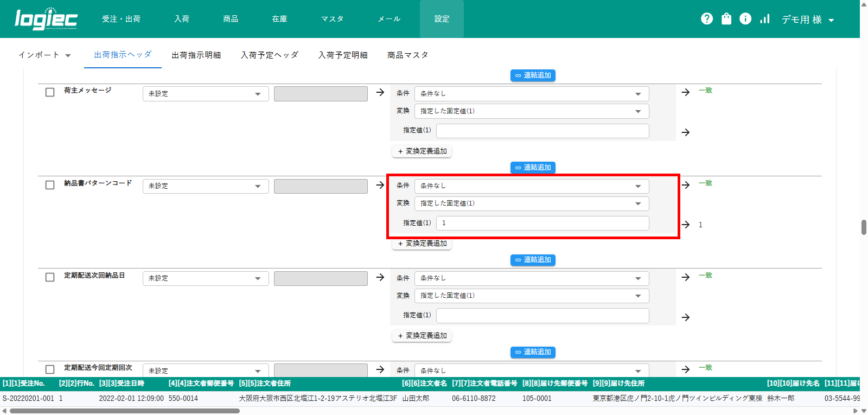Image resolution: width=868 pixels, height=415 pixels.
Task: Open 未設定 dropdown for 納品書パターンコード
Action: click(206, 186)
